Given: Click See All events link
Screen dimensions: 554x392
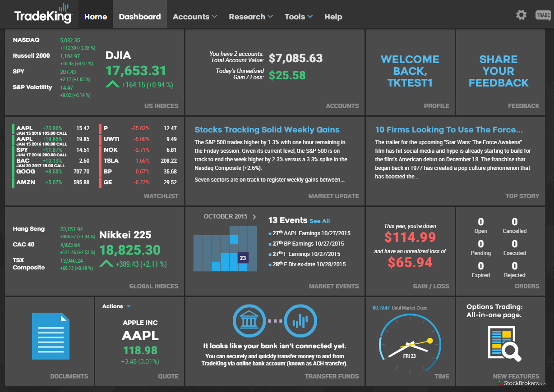Looking at the screenshot, I should pyautogui.click(x=319, y=221).
